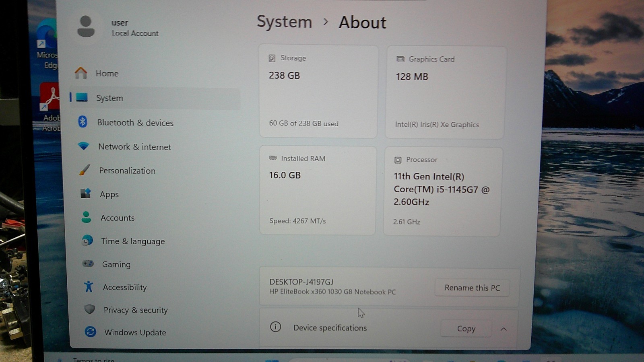Click Intel(R) Iris(R) Xe Graphics text
The image size is (644, 362).
pyautogui.click(x=437, y=125)
